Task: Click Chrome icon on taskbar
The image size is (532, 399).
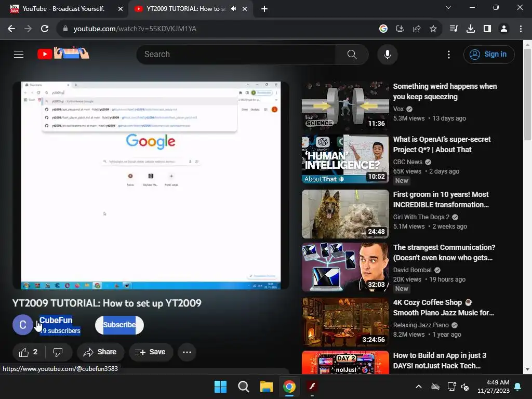Action: (x=289, y=387)
